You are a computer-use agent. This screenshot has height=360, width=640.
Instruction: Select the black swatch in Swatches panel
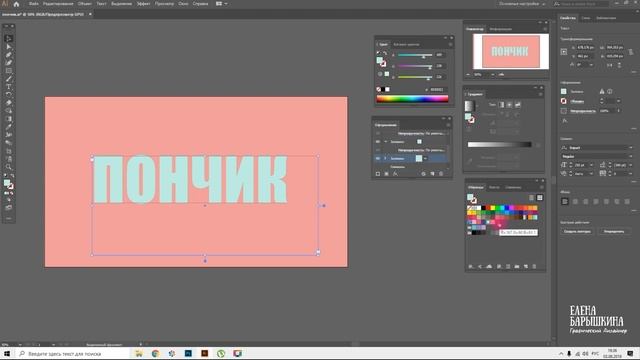click(x=483, y=208)
